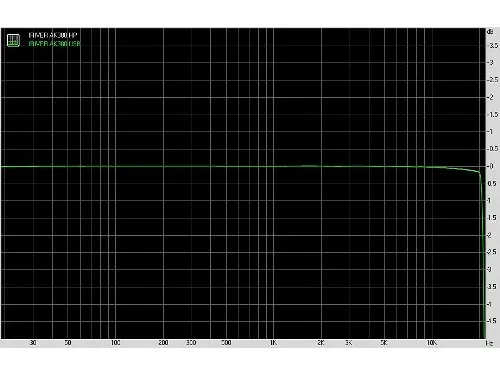Click the +2 label on the dB axis
Screen dimensions: 500x375
pyautogui.click(x=490, y=97)
